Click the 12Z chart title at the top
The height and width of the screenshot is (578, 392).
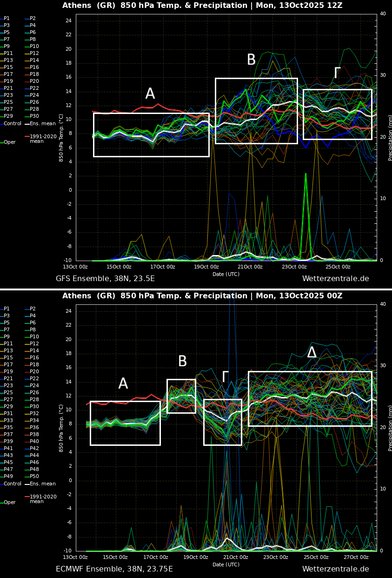click(202, 6)
